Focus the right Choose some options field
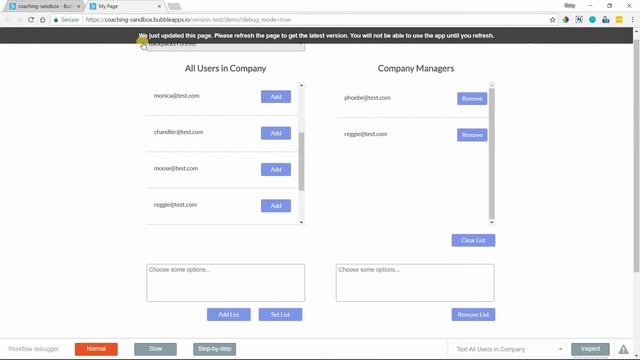 pos(415,283)
